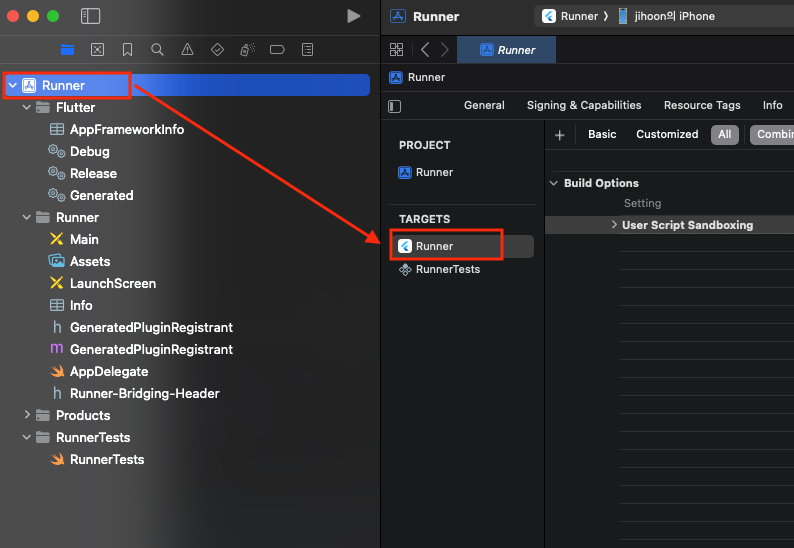Open the Release config file

click(x=93, y=173)
